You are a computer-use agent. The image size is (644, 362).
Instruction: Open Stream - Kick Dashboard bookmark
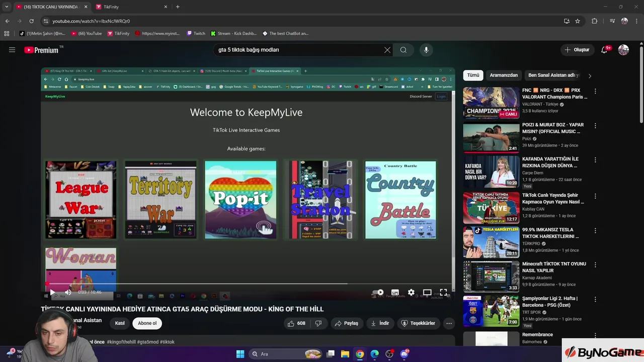click(x=233, y=34)
